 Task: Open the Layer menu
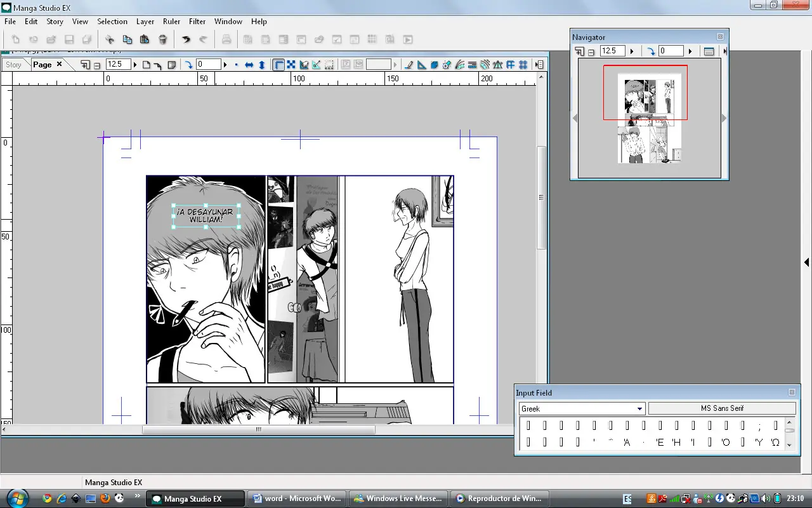145,22
